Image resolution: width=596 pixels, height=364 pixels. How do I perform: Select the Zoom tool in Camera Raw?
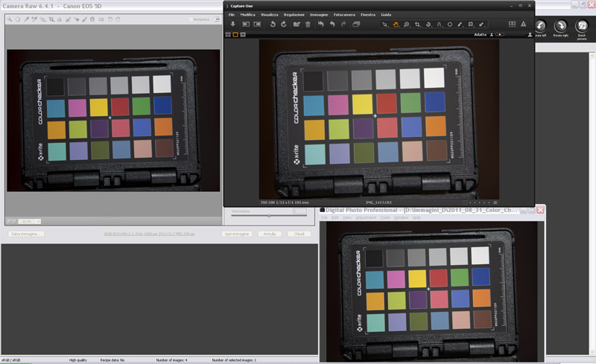[x=9, y=19]
